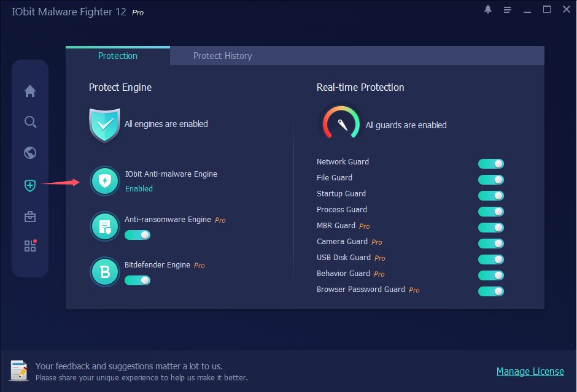
Task: Open the Tools briefcase sidebar icon
Action: [30, 216]
